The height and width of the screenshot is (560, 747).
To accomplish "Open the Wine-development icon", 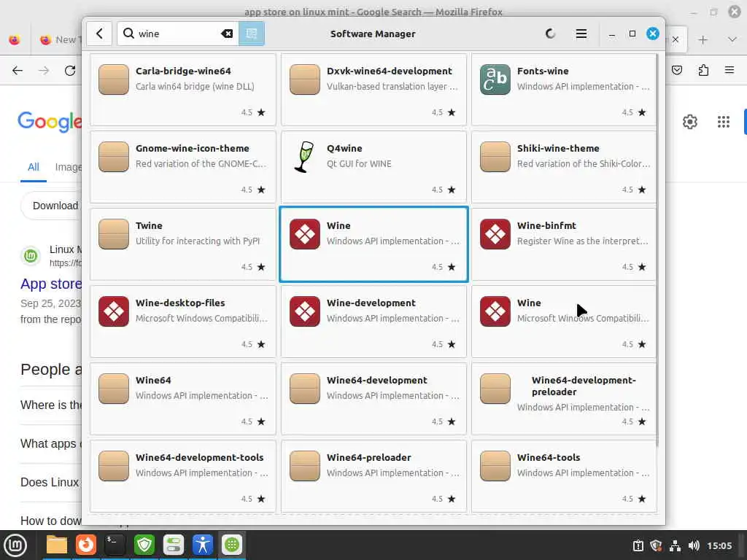I will pos(304,311).
